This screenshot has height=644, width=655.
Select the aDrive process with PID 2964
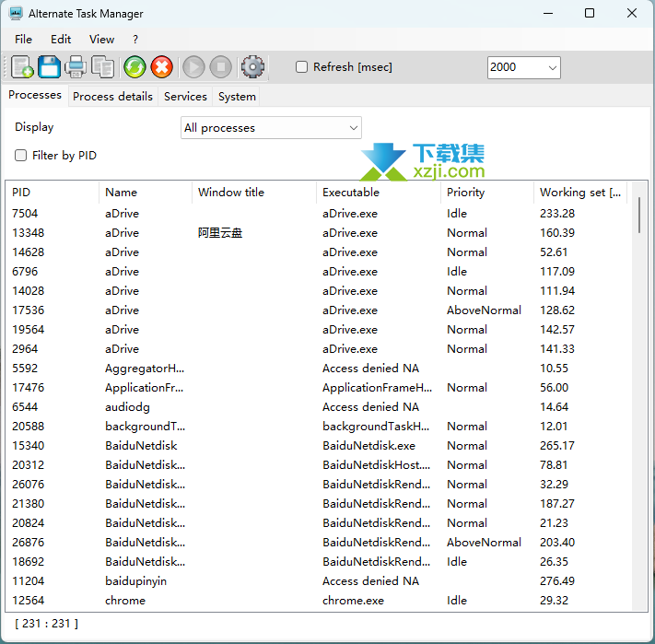pos(318,349)
